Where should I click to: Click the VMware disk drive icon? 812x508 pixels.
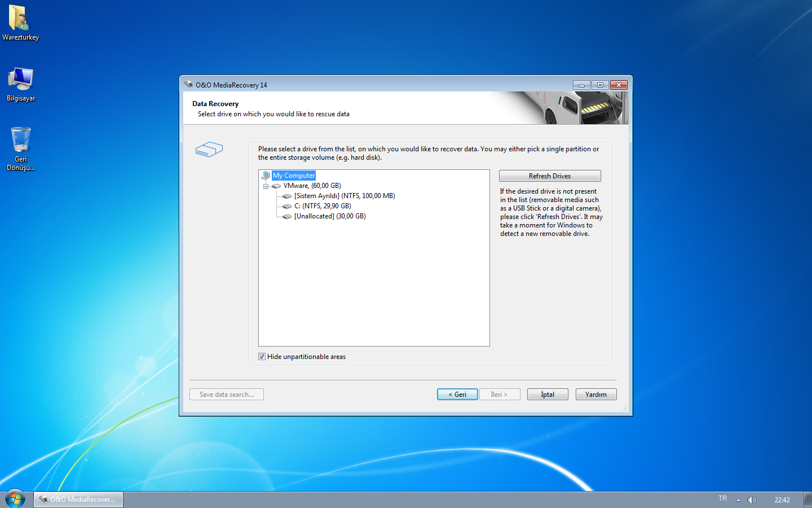(276, 186)
